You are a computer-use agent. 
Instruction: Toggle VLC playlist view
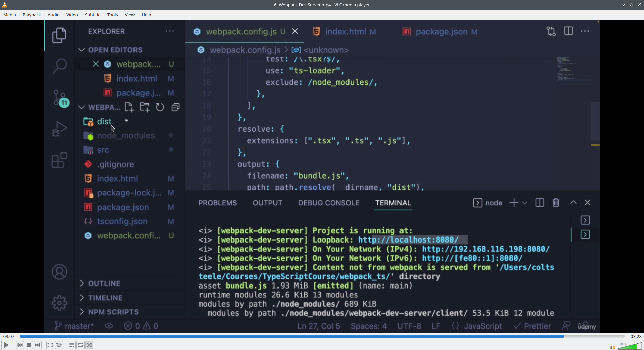click(x=71, y=345)
